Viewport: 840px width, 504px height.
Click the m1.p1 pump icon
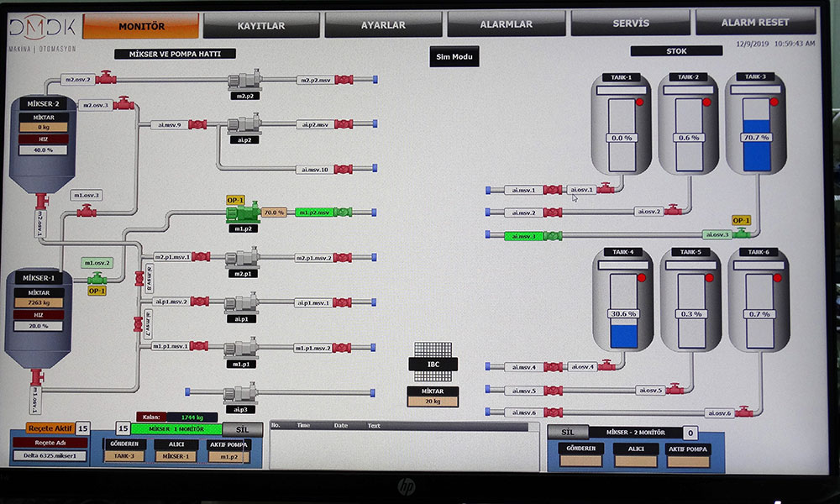tap(241, 348)
